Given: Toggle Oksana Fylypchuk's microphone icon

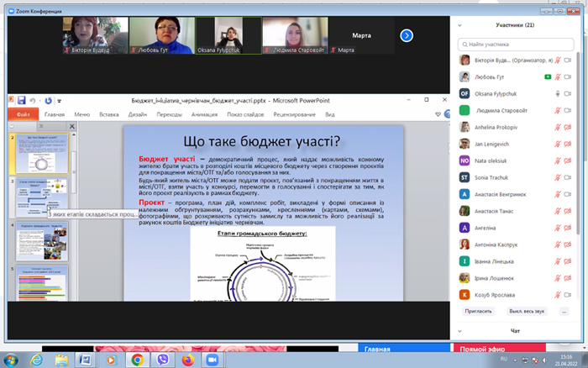Looking at the screenshot, I should point(558,94).
